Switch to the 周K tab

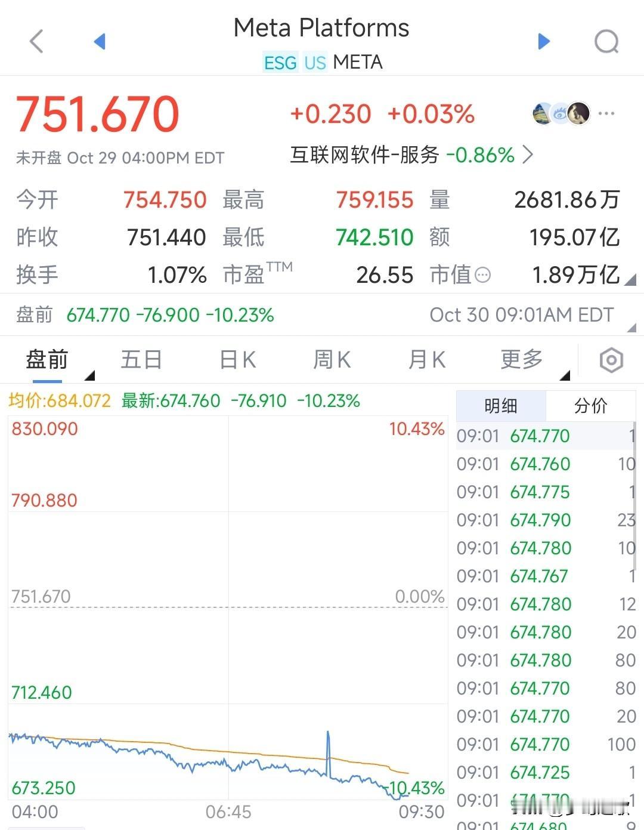[332, 359]
